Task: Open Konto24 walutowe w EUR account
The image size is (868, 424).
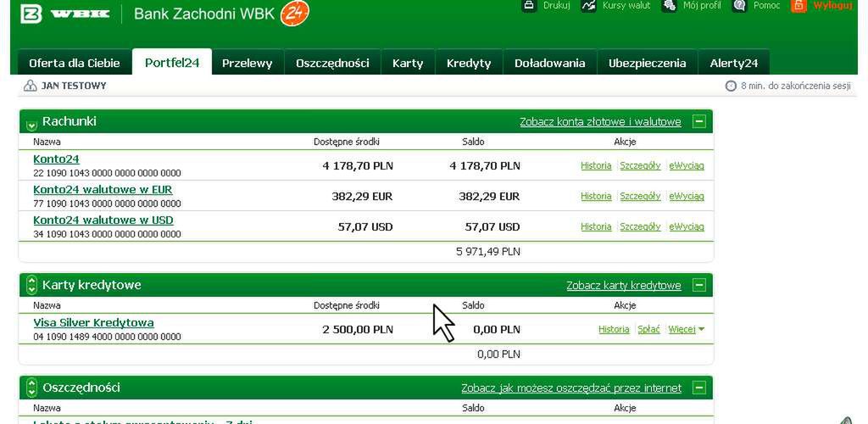Action: (103, 190)
